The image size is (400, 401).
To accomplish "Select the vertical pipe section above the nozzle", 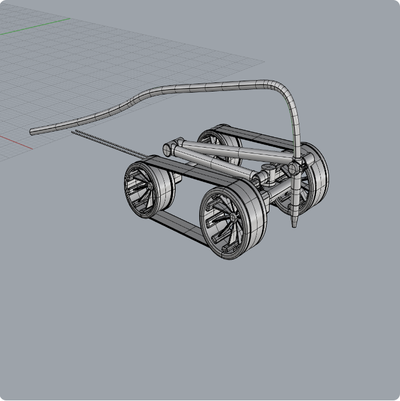I will tap(296, 193).
